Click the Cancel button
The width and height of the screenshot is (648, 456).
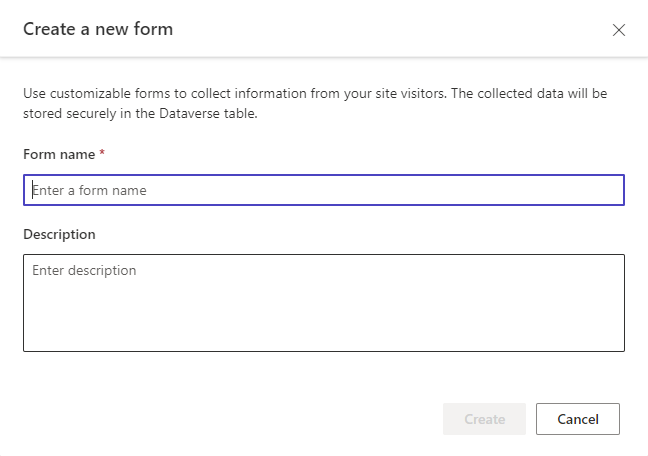[577, 419]
